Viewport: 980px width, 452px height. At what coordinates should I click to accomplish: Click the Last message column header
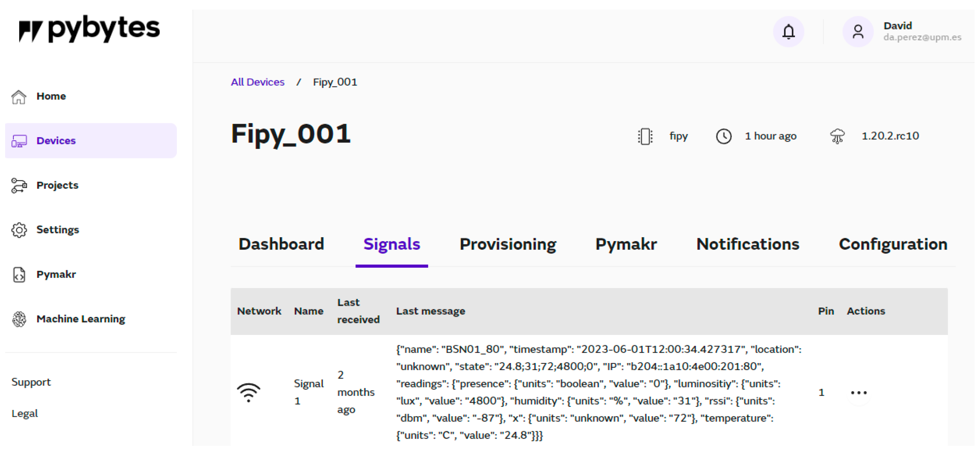coord(431,312)
